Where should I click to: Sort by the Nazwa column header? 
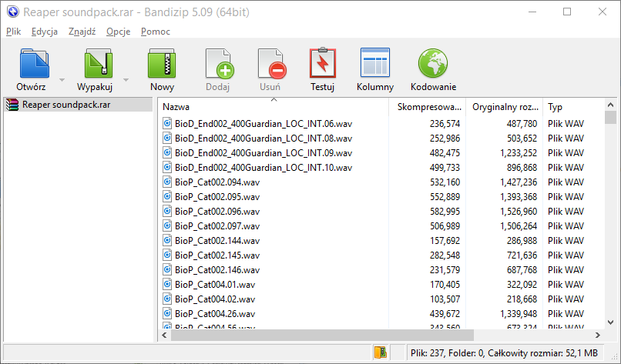click(274, 107)
